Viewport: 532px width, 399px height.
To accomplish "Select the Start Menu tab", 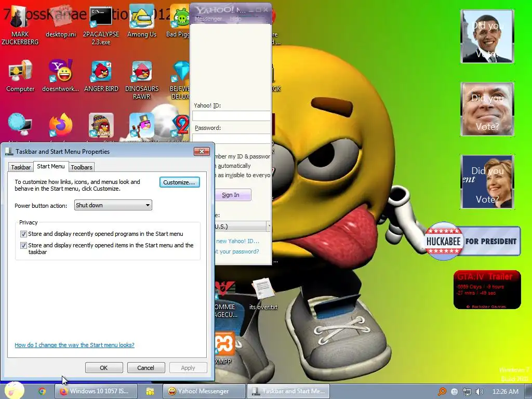I will point(50,166).
